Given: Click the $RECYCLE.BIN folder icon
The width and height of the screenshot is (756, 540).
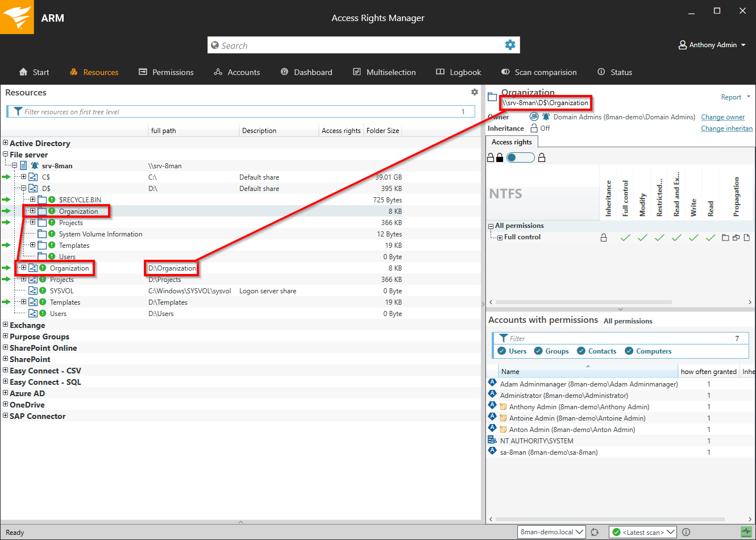Looking at the screenshot, I should pyautogui.click(x=42, y=200).
